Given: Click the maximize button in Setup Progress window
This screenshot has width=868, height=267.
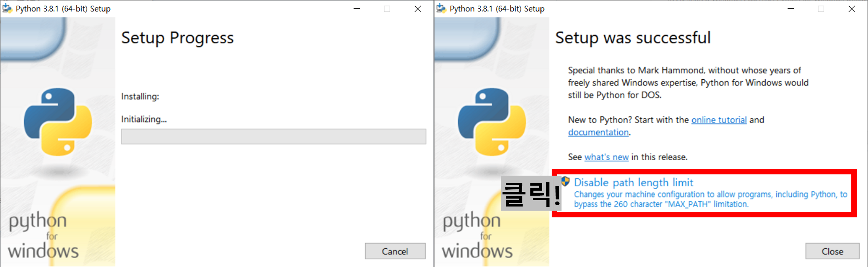Looking at the screenshot, I should [x=387, y=9].
